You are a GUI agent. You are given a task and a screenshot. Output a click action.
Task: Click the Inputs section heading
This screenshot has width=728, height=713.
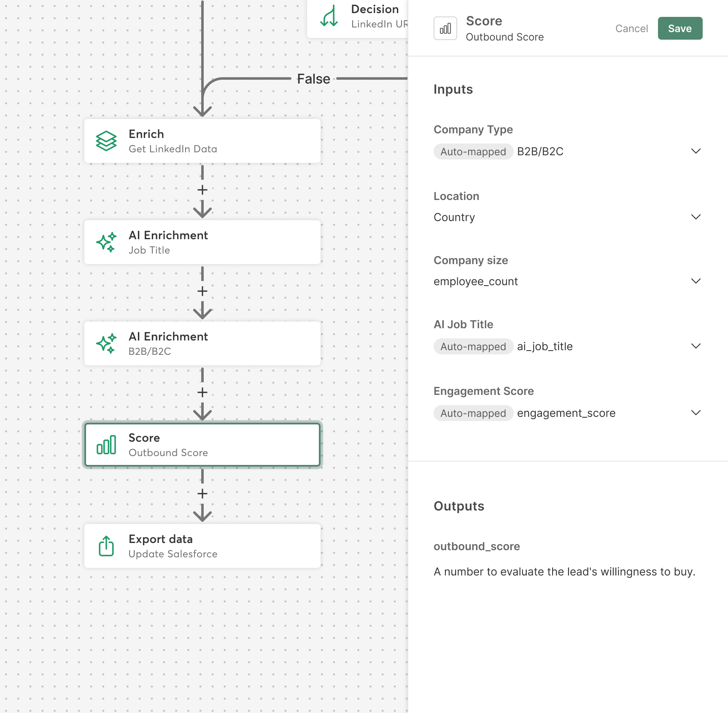click(x=453, y=89)
